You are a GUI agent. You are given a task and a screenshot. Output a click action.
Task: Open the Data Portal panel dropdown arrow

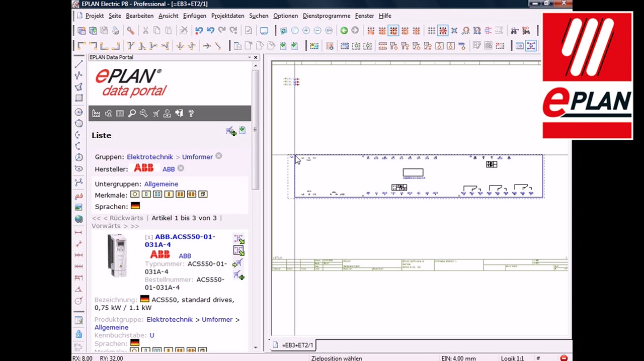[249, 57]
